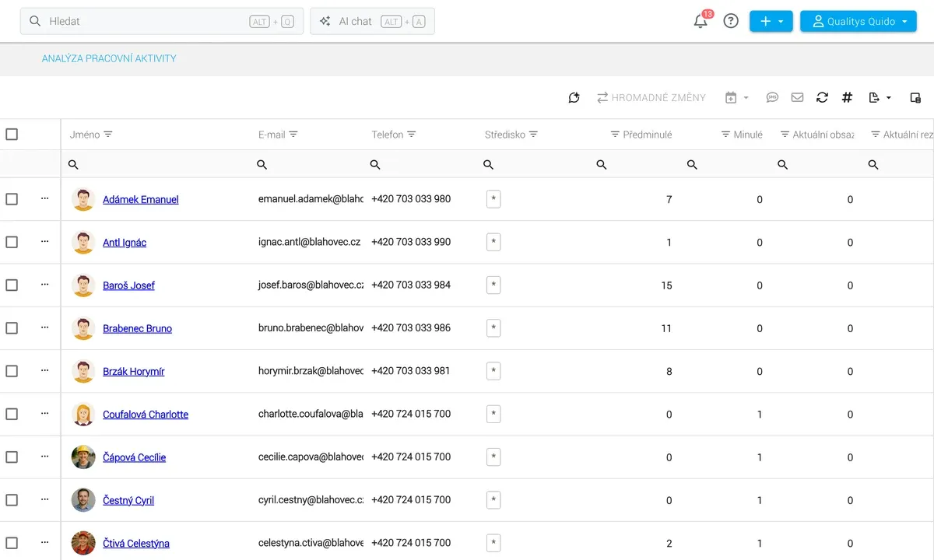Open the notifications bell icon
The image size is (934, 560).
point(700,21)
